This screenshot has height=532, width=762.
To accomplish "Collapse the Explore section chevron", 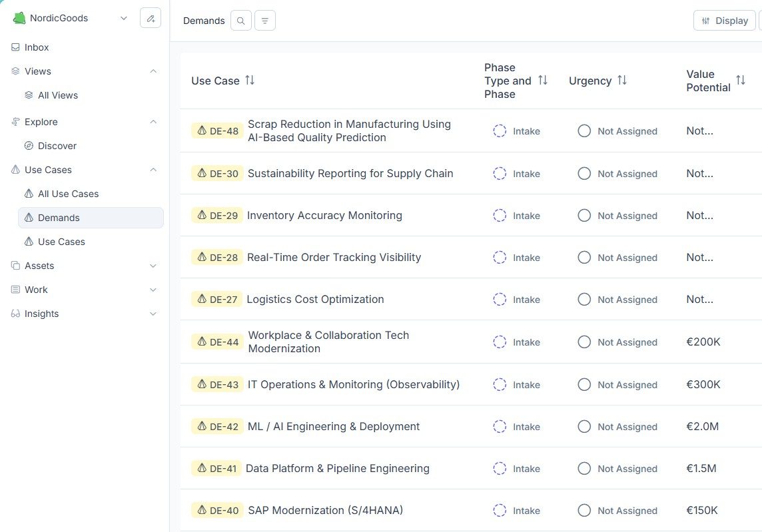I will coord(153,121).
